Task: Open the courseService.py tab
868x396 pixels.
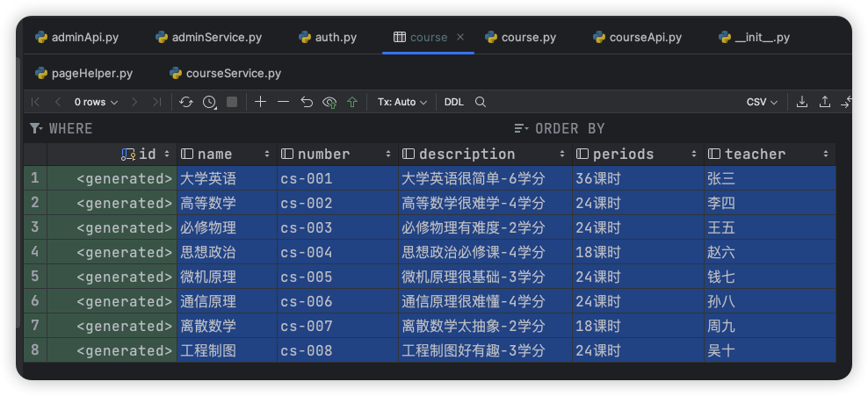Action: coord(226,73)
